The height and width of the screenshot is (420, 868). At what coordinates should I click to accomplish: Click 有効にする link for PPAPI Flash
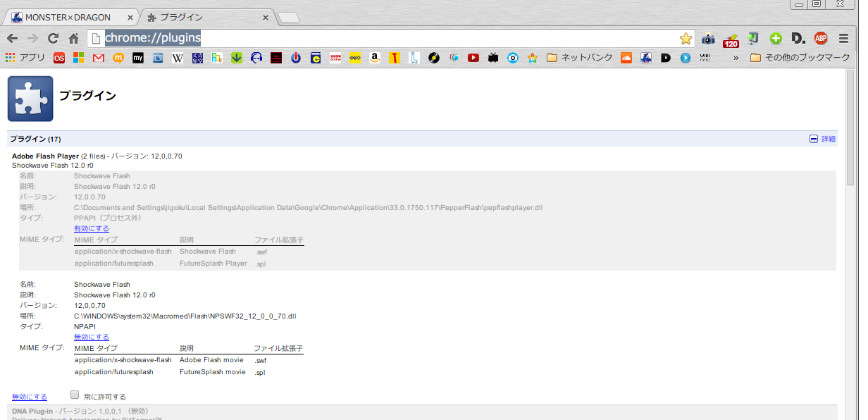[x=92, y=228]
